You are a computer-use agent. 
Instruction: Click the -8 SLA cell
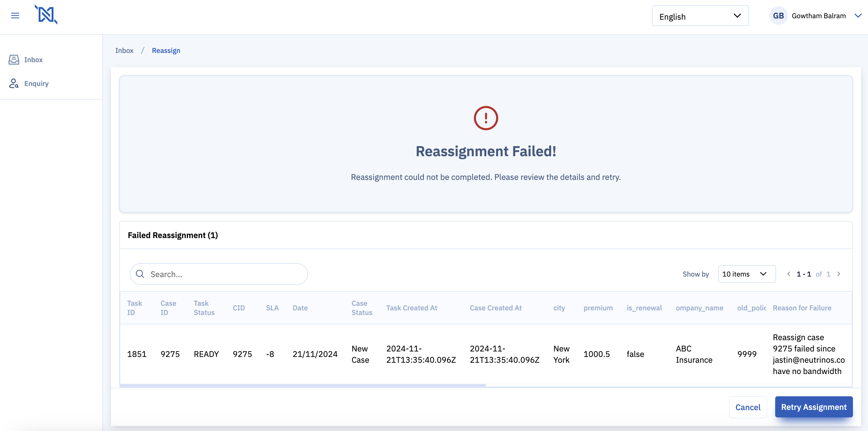tap(270, 354)
